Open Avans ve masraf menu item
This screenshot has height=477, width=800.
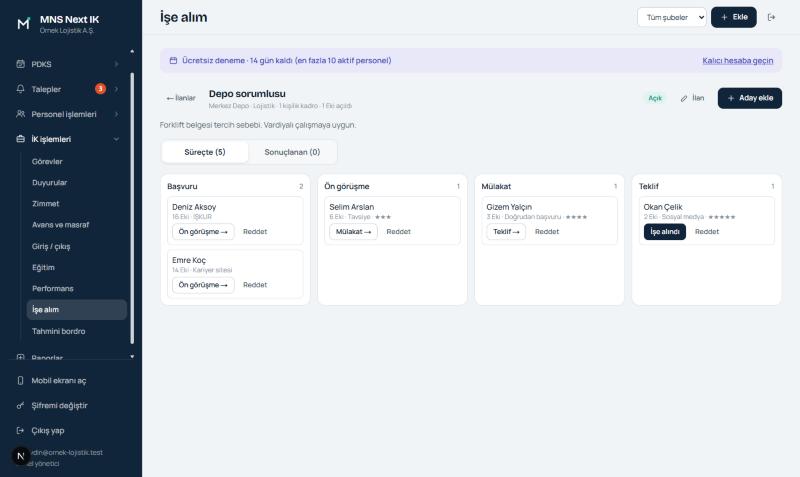point(60,224)
